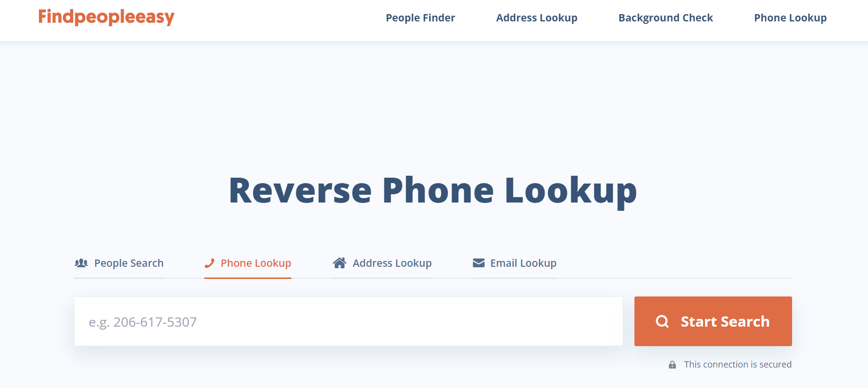Click the placeholder text e.g. 206-617-5307

coord(143,322)
